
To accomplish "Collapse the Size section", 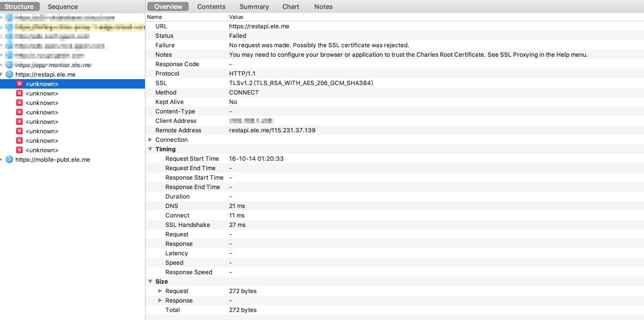I will pyautogui.click(x=150, y=282).
